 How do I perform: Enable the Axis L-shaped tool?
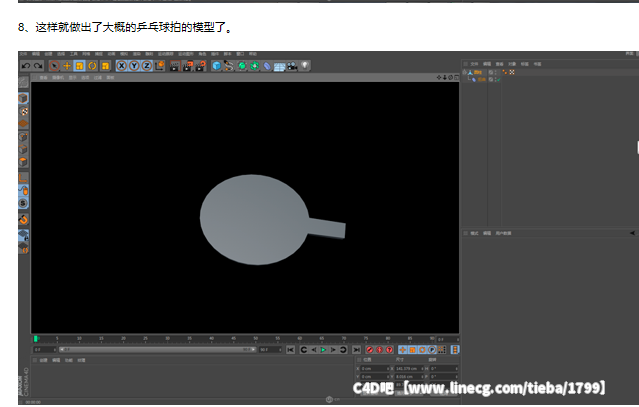(23, 178)
